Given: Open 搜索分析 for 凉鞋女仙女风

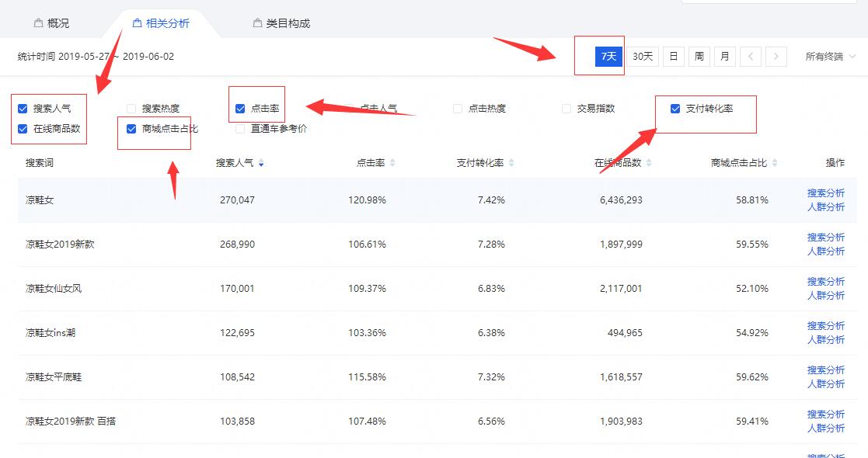Looking at the screenshot, I should pos(826,282).
